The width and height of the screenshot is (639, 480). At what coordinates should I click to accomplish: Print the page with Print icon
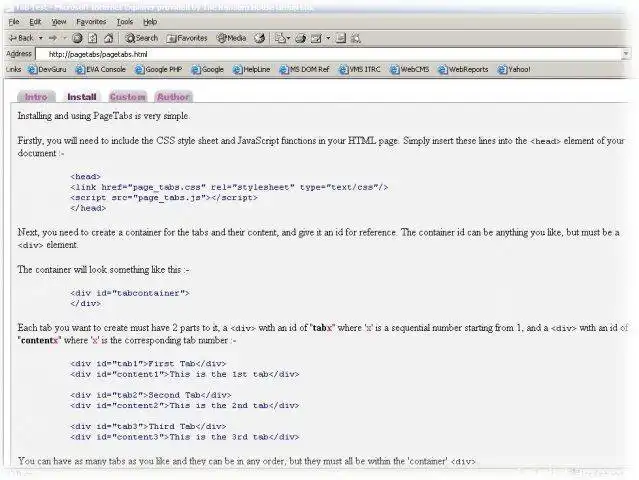301,38
